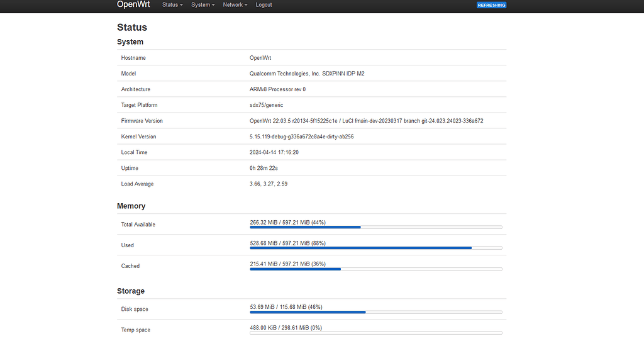Click the Firmware Version value text

tap(366, 121)
